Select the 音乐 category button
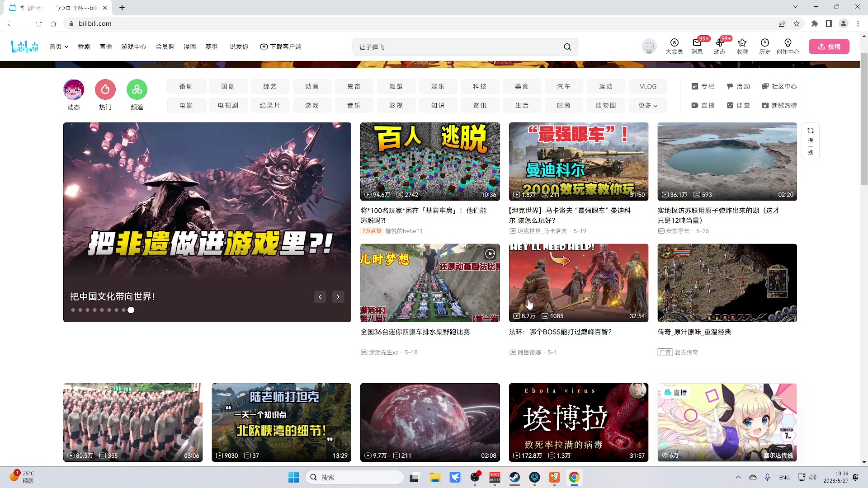868x488 pixels. tap(354, 105)
